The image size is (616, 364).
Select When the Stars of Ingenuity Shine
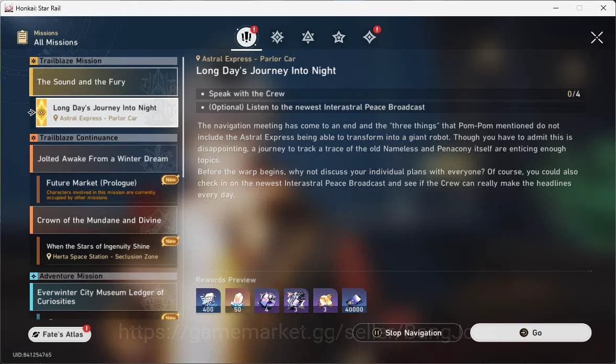tap(107, 251)
